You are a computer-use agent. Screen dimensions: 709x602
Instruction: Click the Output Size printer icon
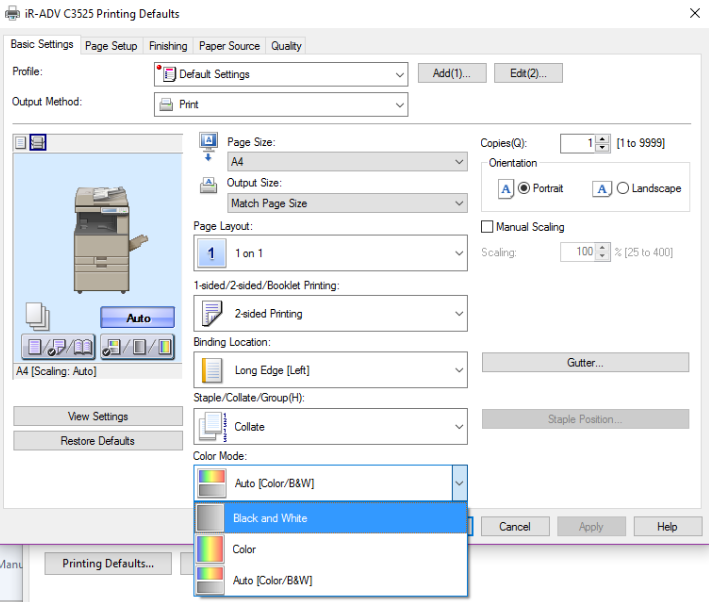coord(208,185)
